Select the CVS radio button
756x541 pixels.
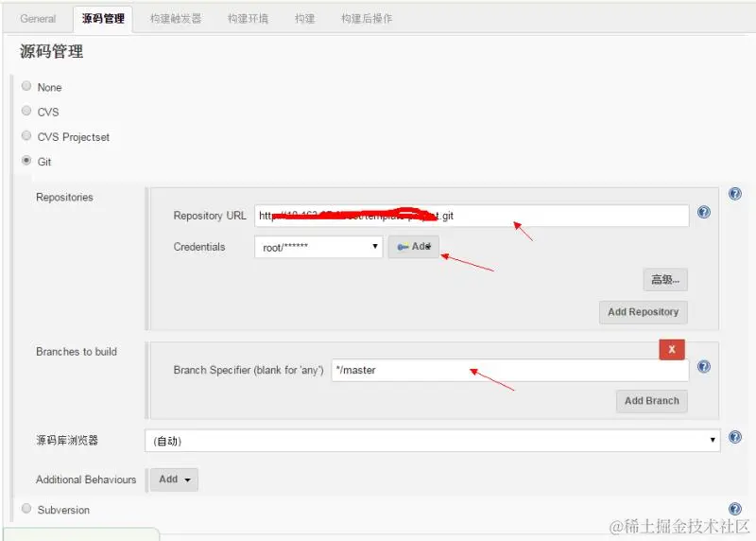pyautogui.click(x=26, y=111)
